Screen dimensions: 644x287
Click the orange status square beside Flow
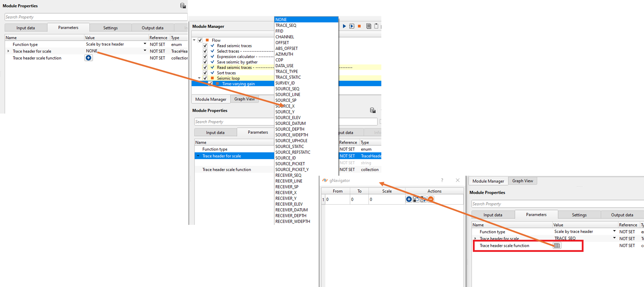click(207, 40)
